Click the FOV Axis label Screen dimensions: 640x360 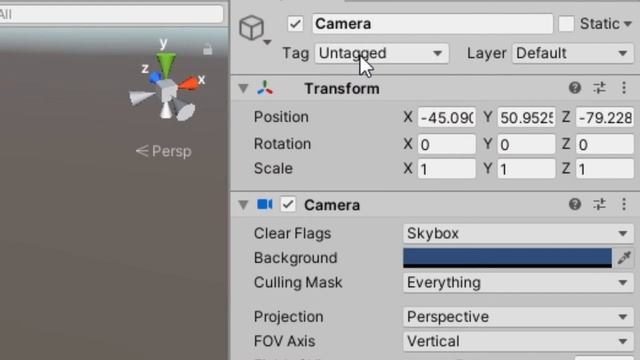[x=284, y=342]
